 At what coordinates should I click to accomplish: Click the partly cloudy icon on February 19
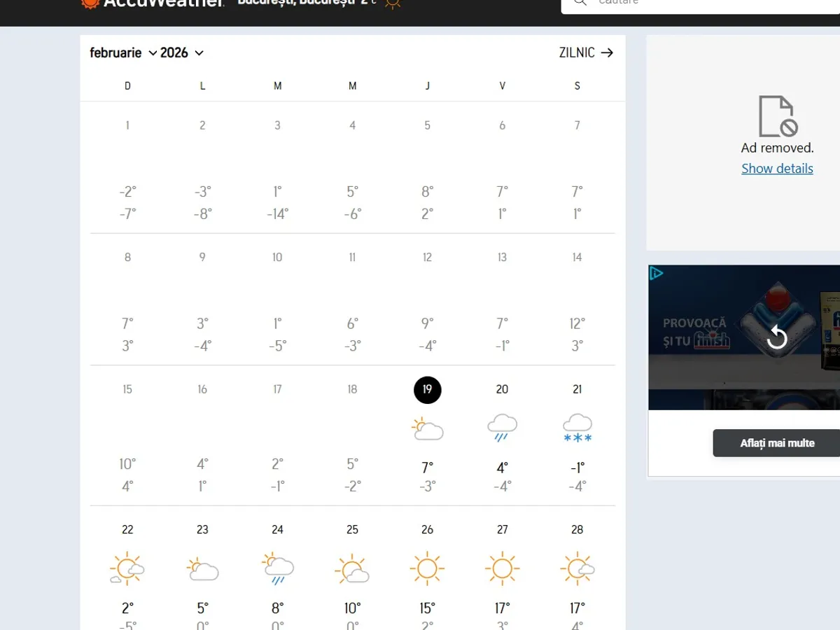click(x=427, y=428)
